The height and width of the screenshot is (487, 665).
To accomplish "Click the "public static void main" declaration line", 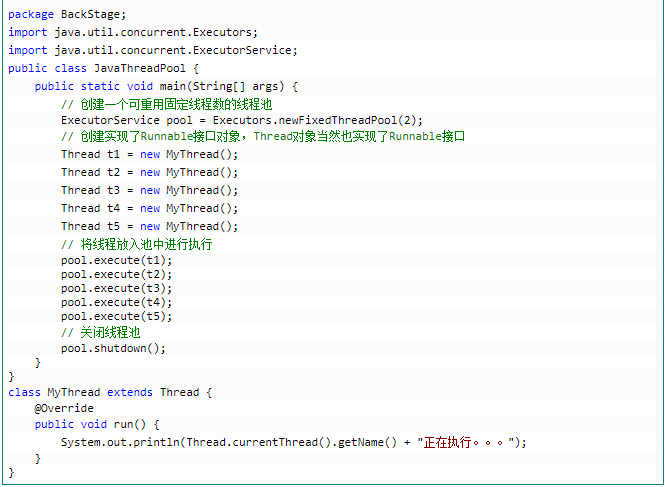I will pos(166,86).
